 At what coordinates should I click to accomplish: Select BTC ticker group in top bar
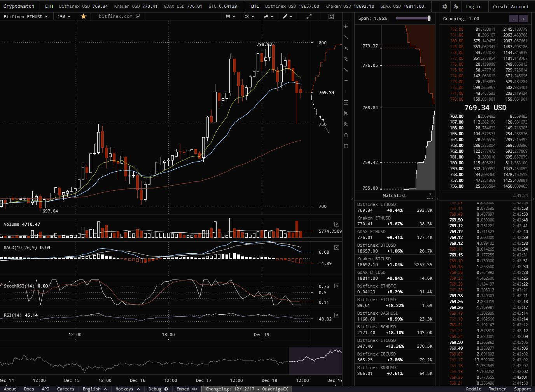pos(255,6)
